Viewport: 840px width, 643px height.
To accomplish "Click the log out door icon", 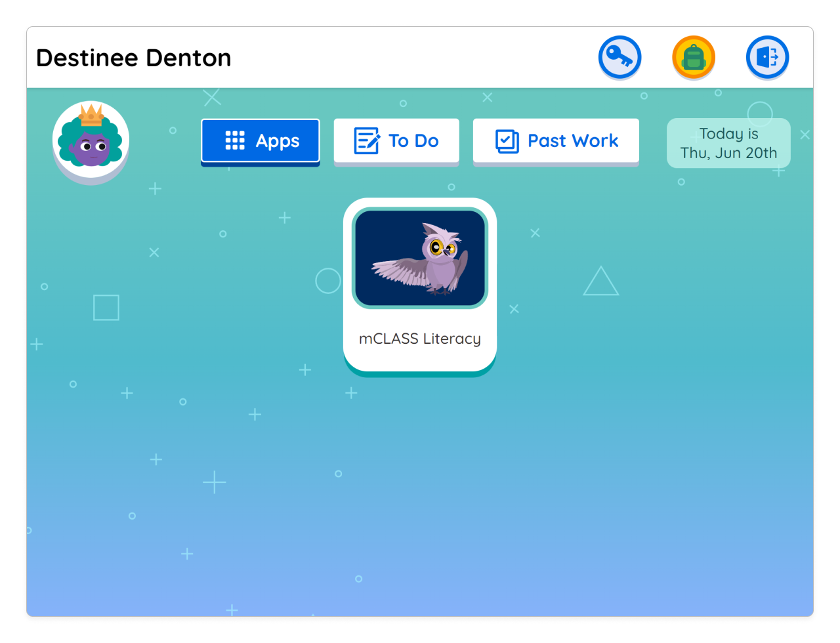I will 766,57.
